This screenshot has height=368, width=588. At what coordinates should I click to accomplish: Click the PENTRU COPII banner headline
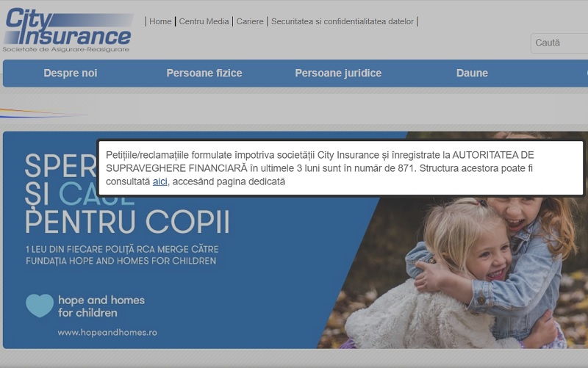pyautogui.click(x=127, y=222)
